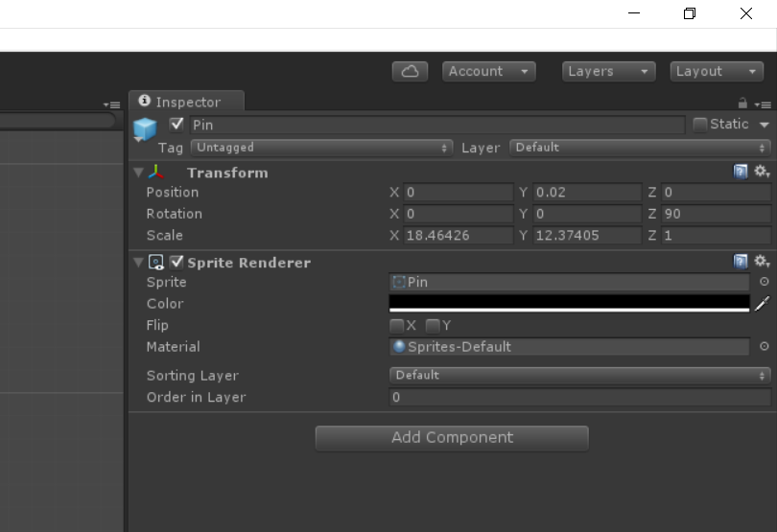
Task: Enable the Flip X checkbox
Action: click(396, 326)
